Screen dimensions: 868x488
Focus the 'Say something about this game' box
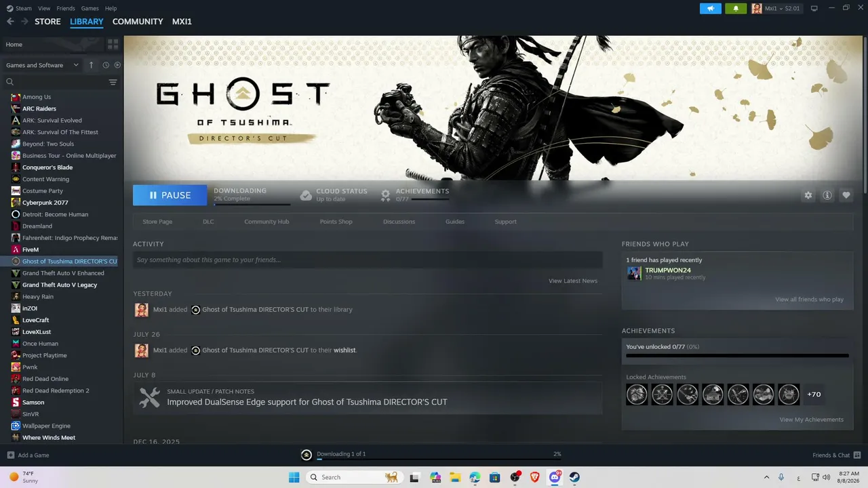click(368, 260)
